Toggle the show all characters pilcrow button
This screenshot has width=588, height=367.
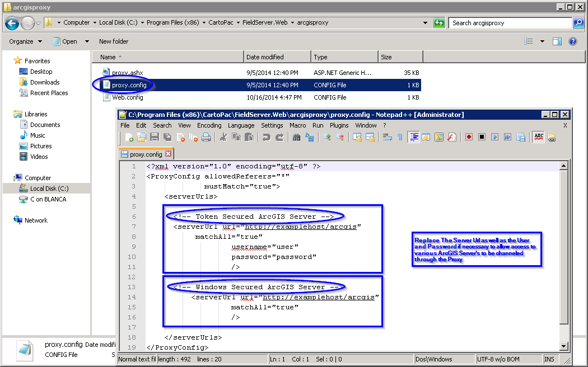[400, 137]
